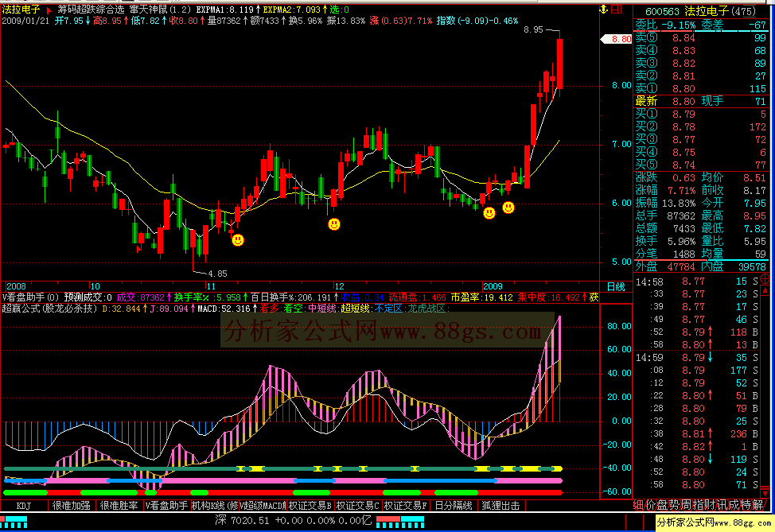Open the 很准加强 indicator tab
The height and width of the screenshot is (532, 775).
(71, 505)
